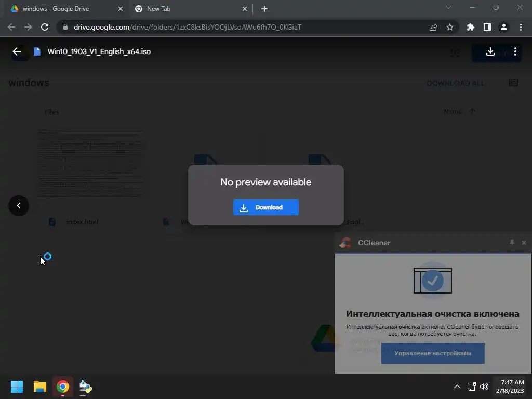
Task: Select index.html file in background
Action: click(x=82, y=222)
